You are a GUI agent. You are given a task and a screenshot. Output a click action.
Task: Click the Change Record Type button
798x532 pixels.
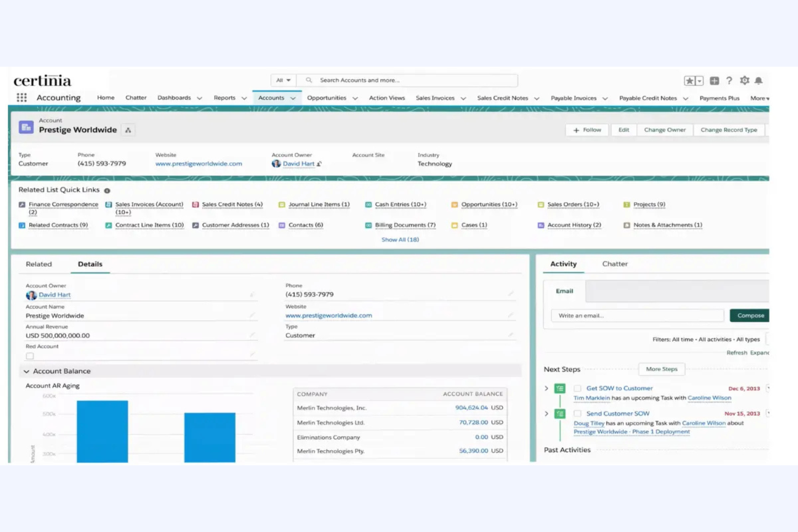728,130
